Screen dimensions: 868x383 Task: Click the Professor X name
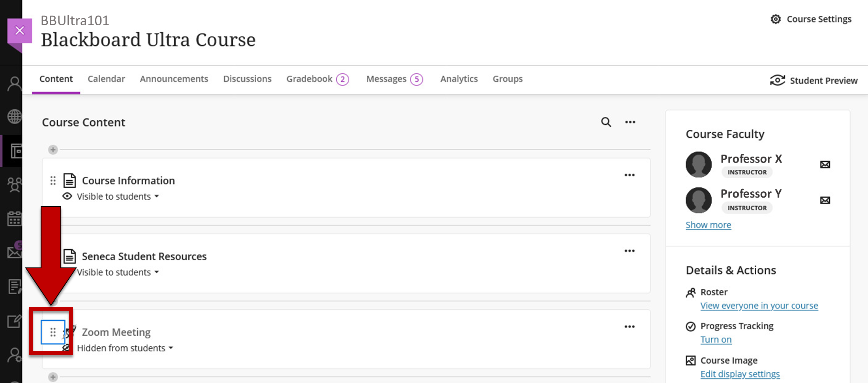(751, 159)
